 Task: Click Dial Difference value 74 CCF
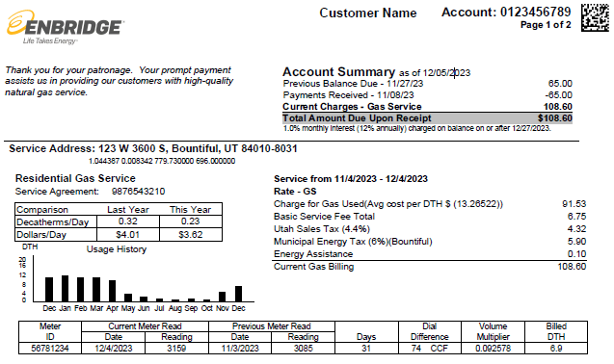(x=430, y=349)
